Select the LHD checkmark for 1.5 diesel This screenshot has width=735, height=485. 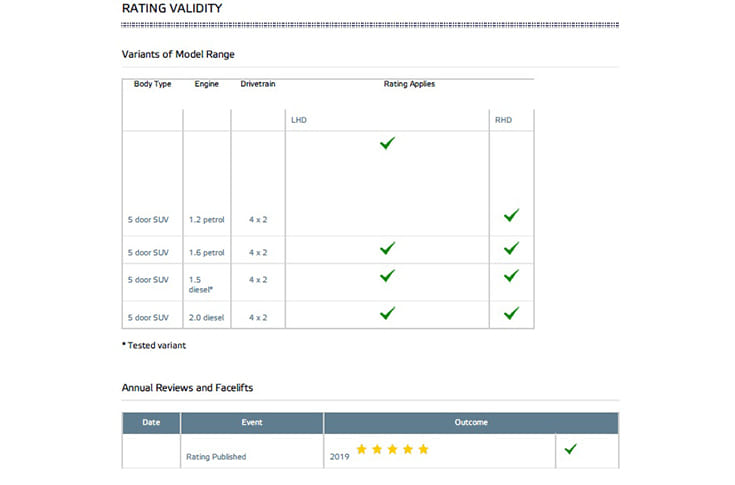point(387,276)
